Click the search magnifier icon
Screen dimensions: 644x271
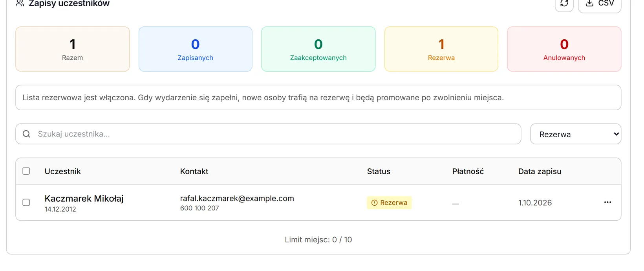coord(27,134)
